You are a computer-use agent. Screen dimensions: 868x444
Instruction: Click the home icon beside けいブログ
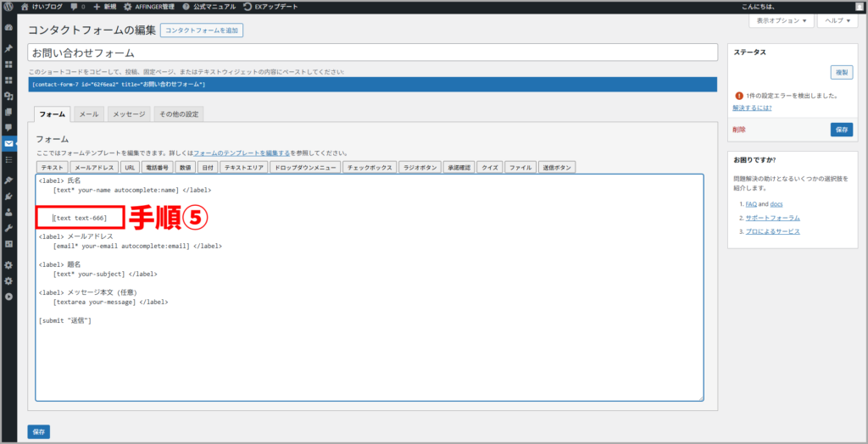point(24,6)
